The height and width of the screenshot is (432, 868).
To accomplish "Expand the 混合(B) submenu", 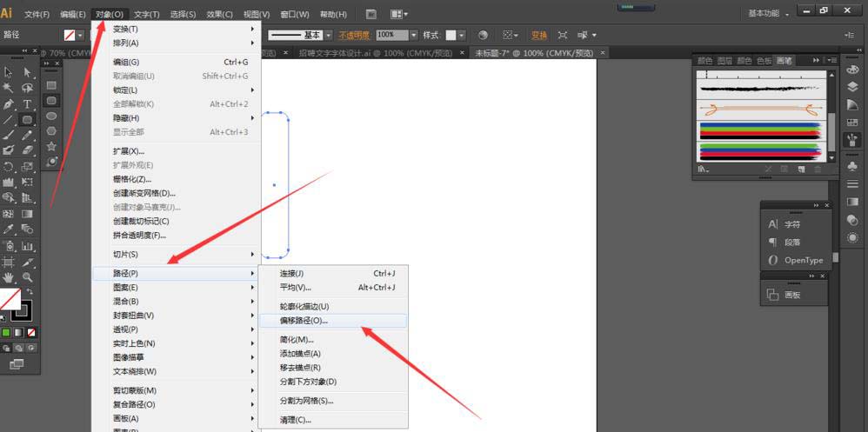I will tap(177, 302).
